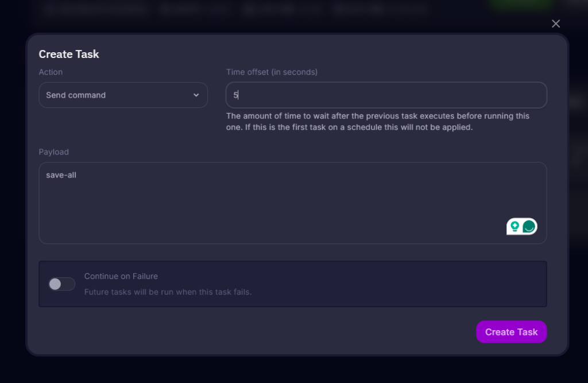Click the Continue on Failure label text

pos(121,276)
